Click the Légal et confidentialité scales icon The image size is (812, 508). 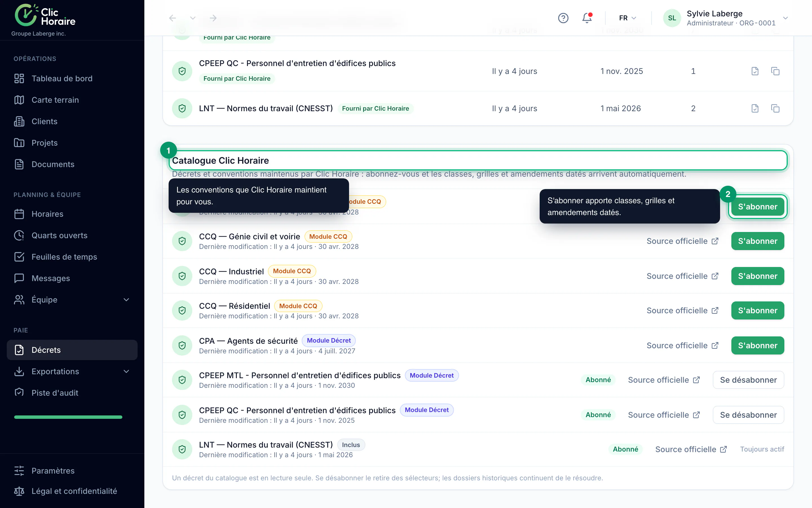tap(19, 491)
